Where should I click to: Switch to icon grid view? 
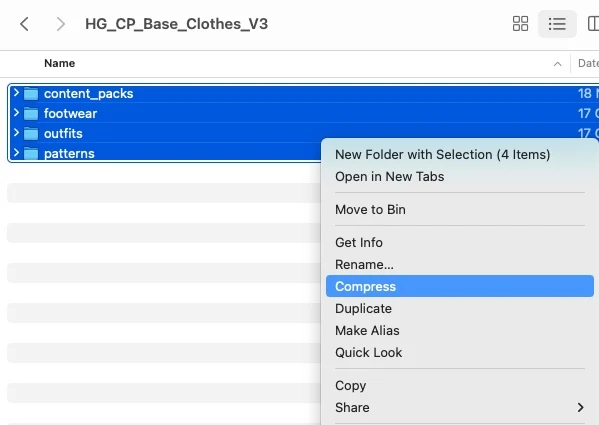coord(520,24)
